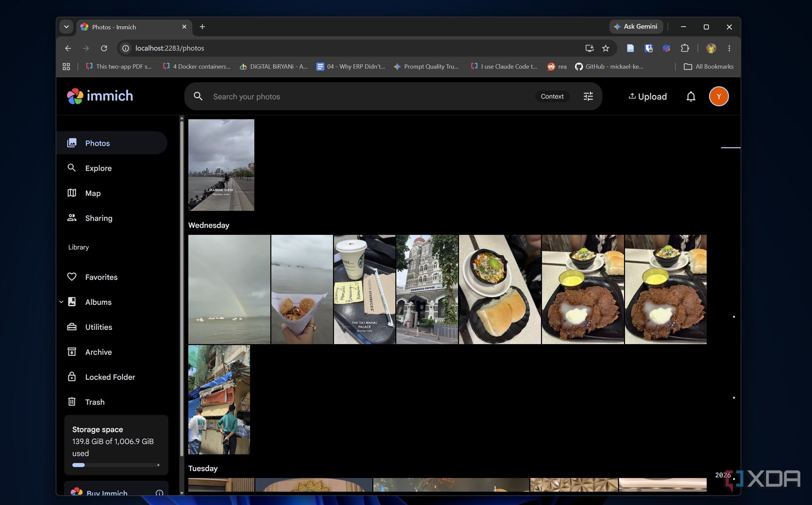Open the blue document extension icon

pyautogui.click(x=630, y=48)
